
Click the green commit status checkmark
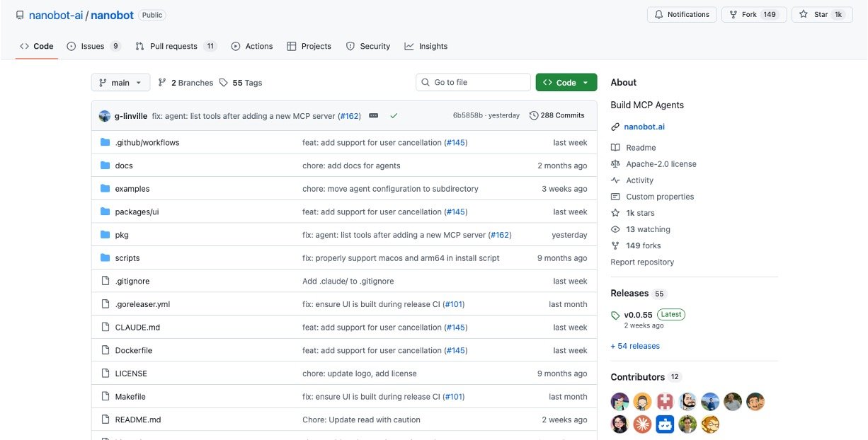coord(394,115)
